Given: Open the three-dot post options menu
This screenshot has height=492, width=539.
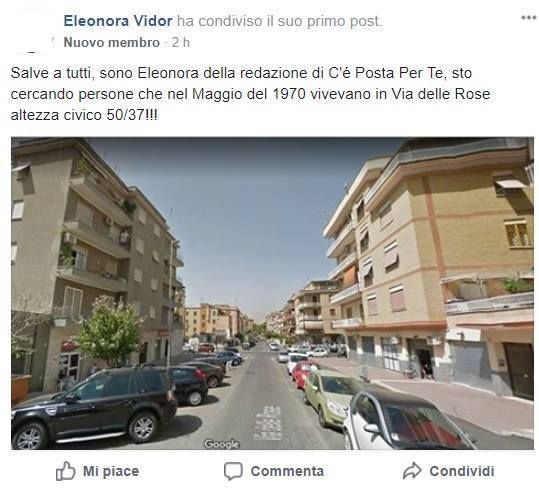Looking at the screenshot, I should [528, 18].
